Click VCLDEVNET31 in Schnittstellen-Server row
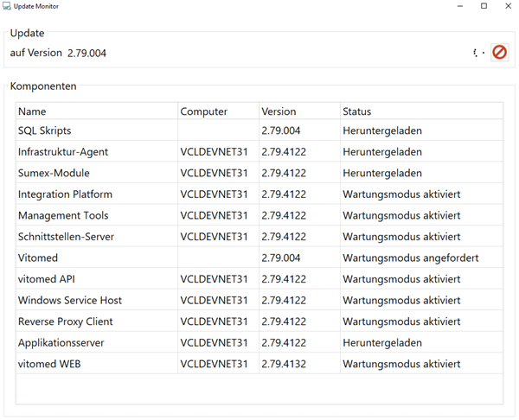Screen dimensions: 519x420 (214, 237)
